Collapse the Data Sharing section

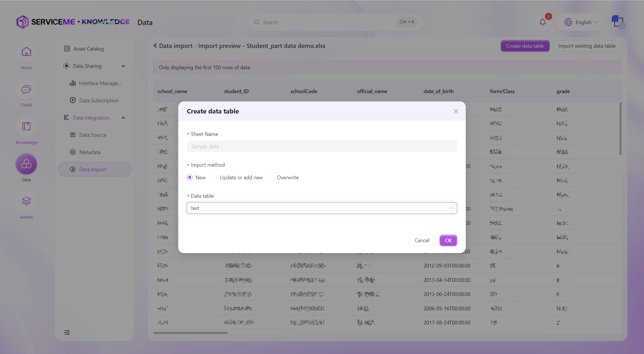tap(123, 66)
